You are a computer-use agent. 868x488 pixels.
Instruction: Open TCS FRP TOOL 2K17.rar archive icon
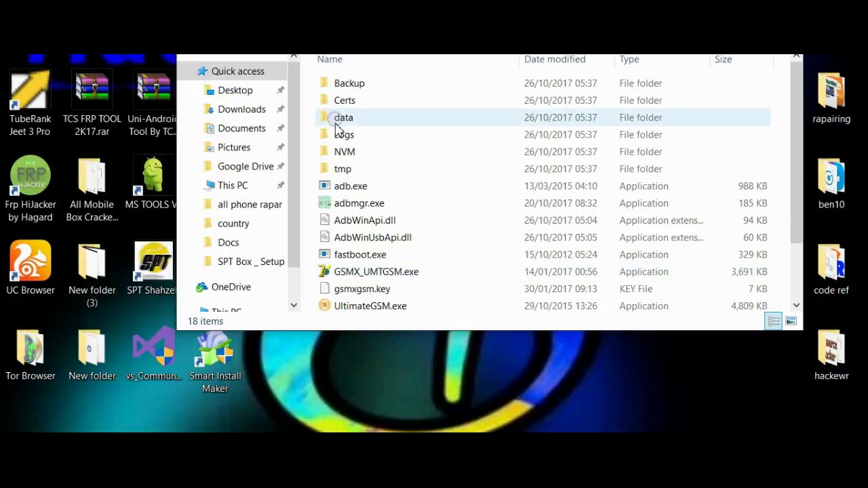(x=92, y=103)
